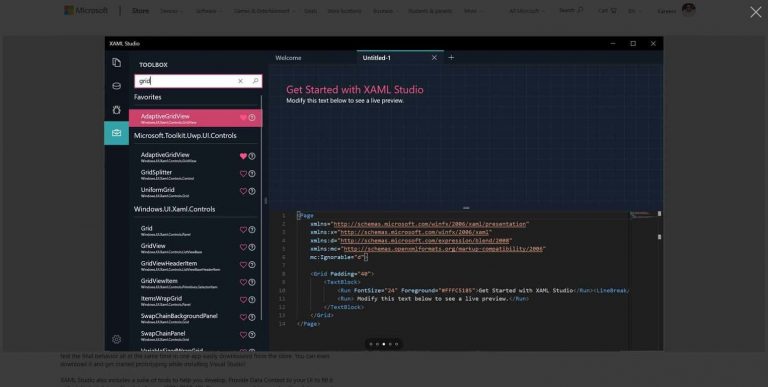Open help for ItemsWrapGrid

pyautogui.click(x=252, y=300)
